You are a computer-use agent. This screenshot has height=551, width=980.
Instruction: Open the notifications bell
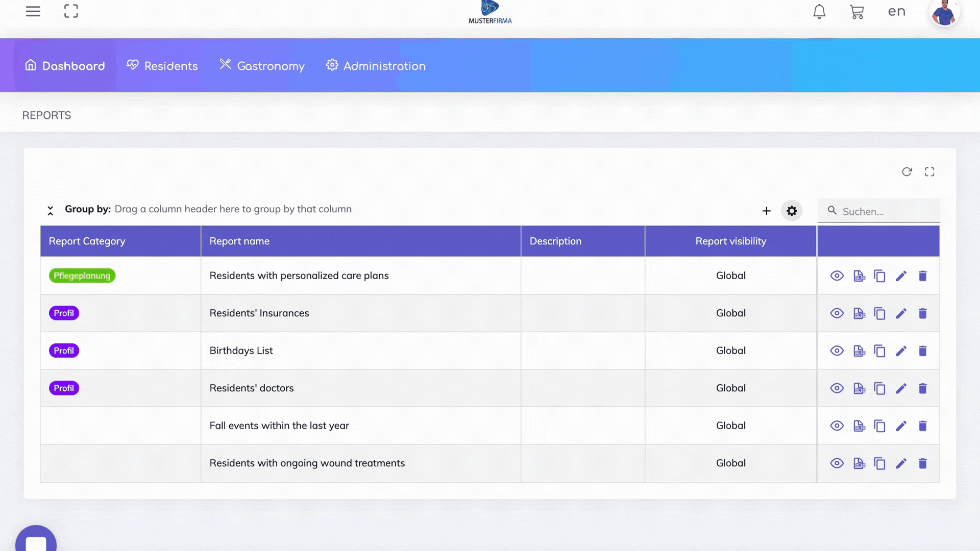tap(819, 12)
